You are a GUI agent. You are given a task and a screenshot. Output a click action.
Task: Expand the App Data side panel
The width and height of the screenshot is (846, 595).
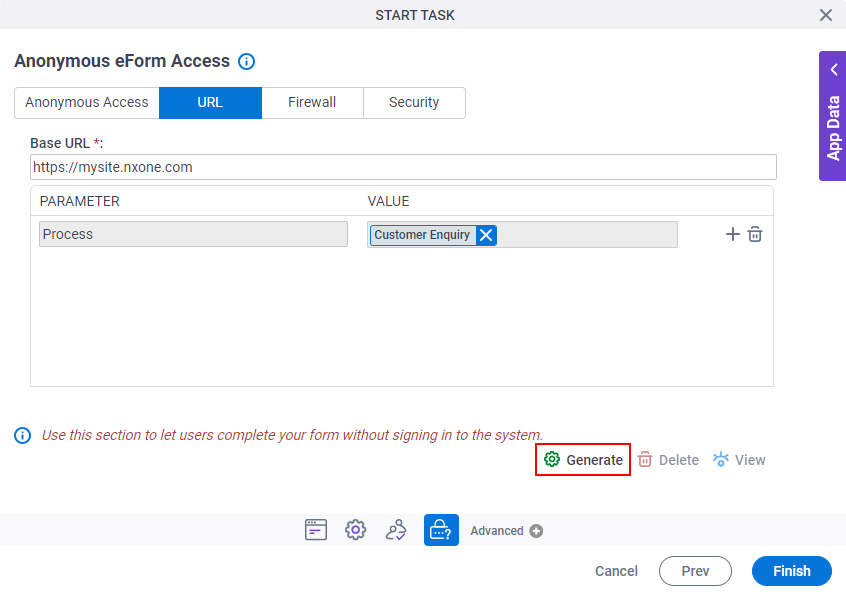click(x=833, y=116)
